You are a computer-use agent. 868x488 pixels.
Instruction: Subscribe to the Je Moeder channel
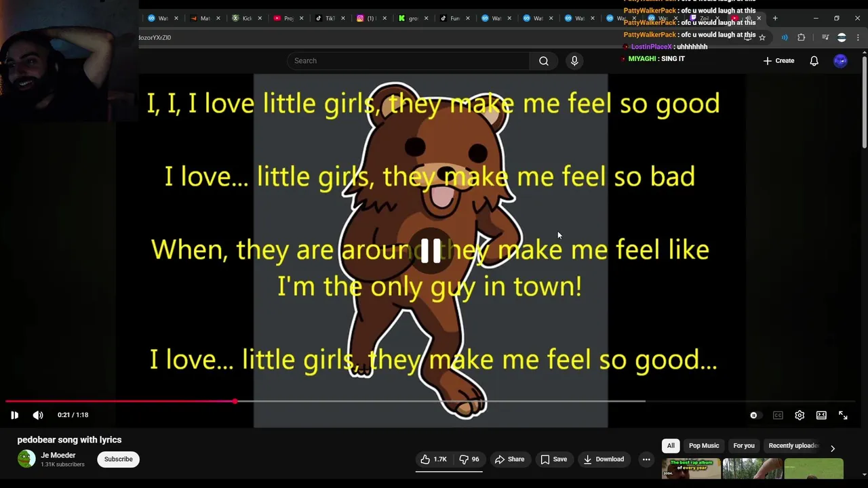tap(119, 460)
